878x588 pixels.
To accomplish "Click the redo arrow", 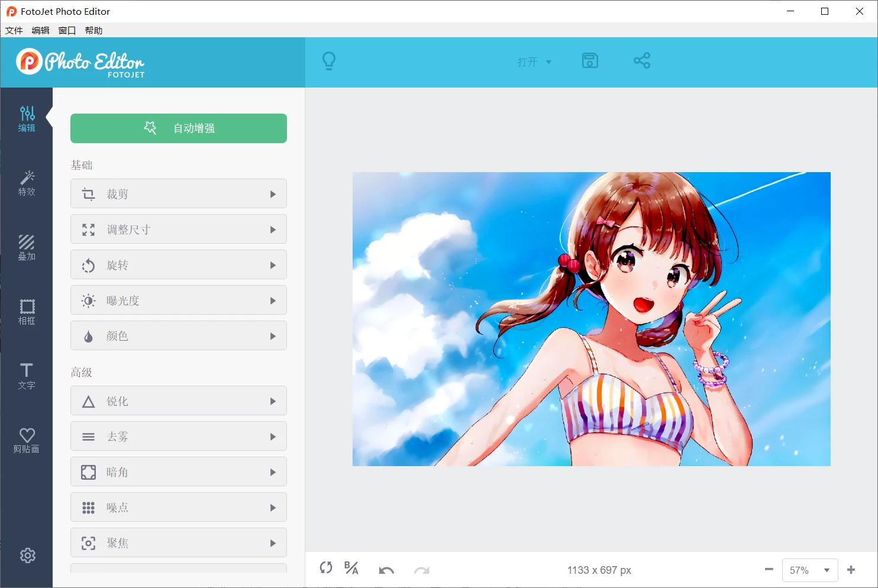I will coord(422,570).
